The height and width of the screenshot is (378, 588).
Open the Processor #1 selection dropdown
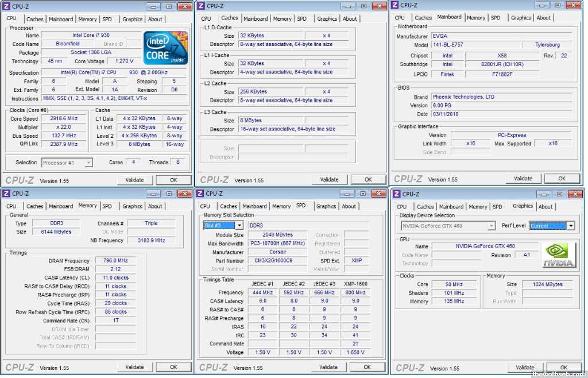tap(88, 163)
